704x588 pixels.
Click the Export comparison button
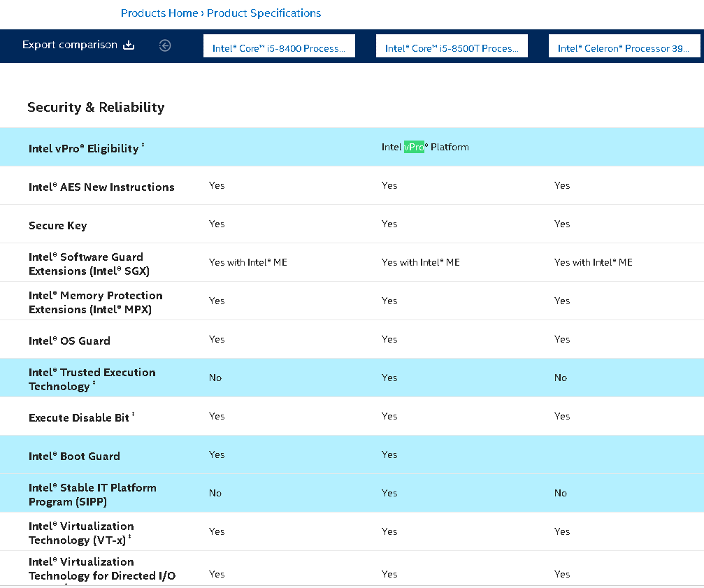coord(78,45)
